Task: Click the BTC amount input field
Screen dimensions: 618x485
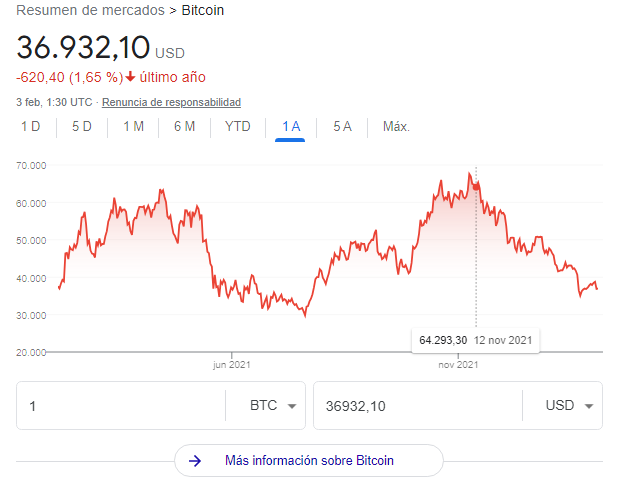Action: point(120,406)
